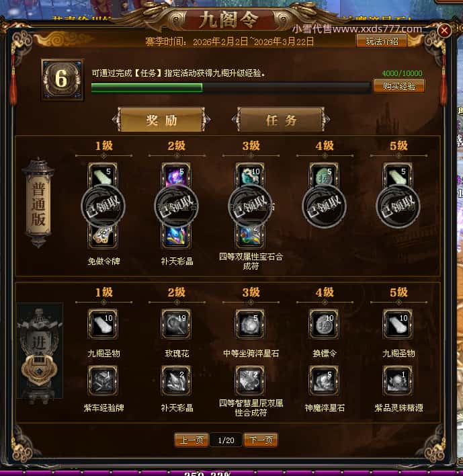The image size is (463, 476).
Task: Click the 购买经验 button
Action: (398, 86)
